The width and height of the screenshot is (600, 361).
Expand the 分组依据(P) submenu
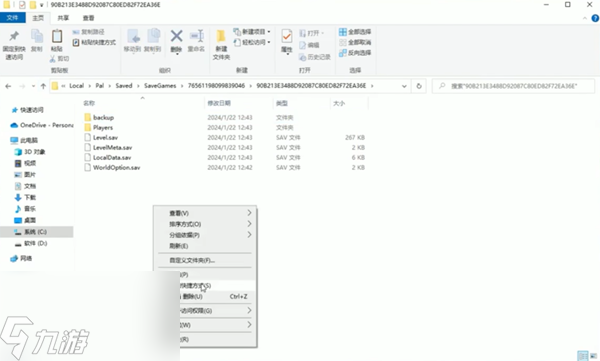click(x=249, y=235)
